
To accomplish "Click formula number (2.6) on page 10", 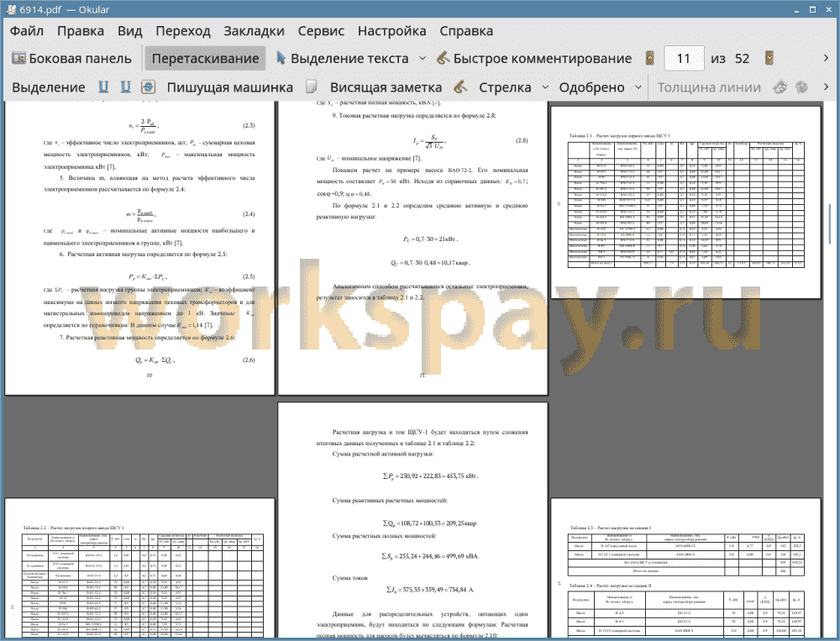I will 249,360.
